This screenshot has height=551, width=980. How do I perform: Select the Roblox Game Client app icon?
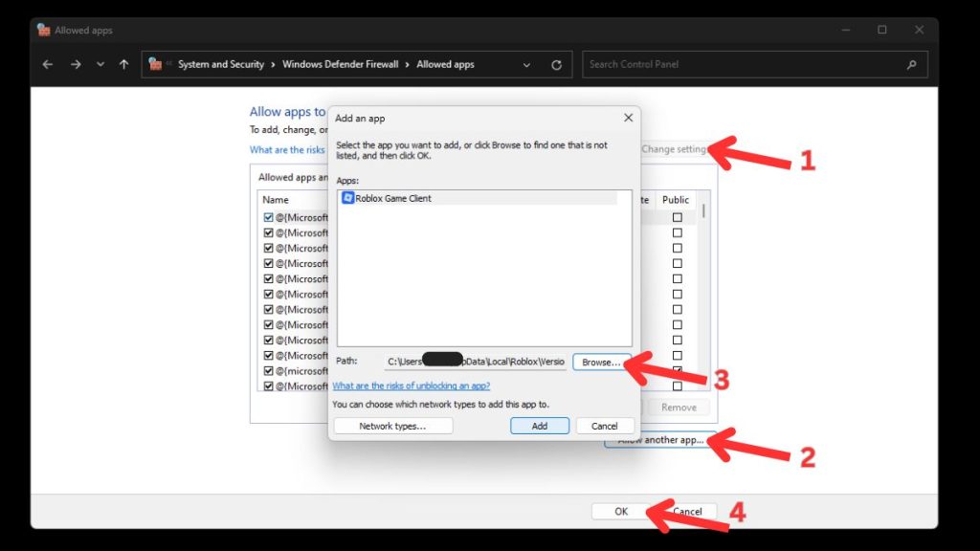pos(347,198)
